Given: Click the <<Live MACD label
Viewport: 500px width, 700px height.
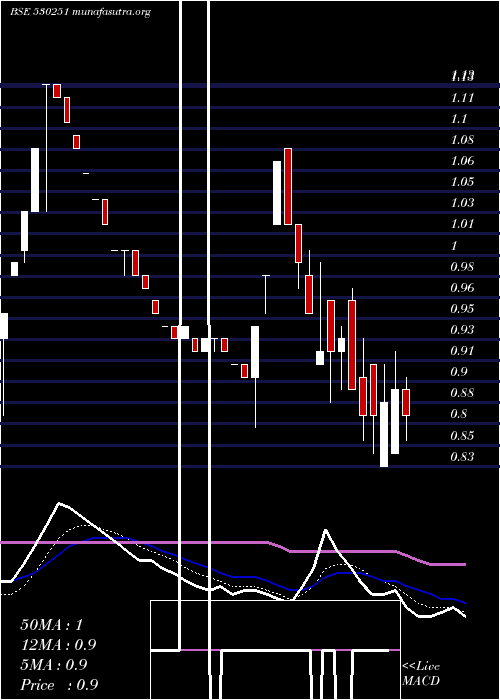Looking at the screenshot, I should coord(421,674).
